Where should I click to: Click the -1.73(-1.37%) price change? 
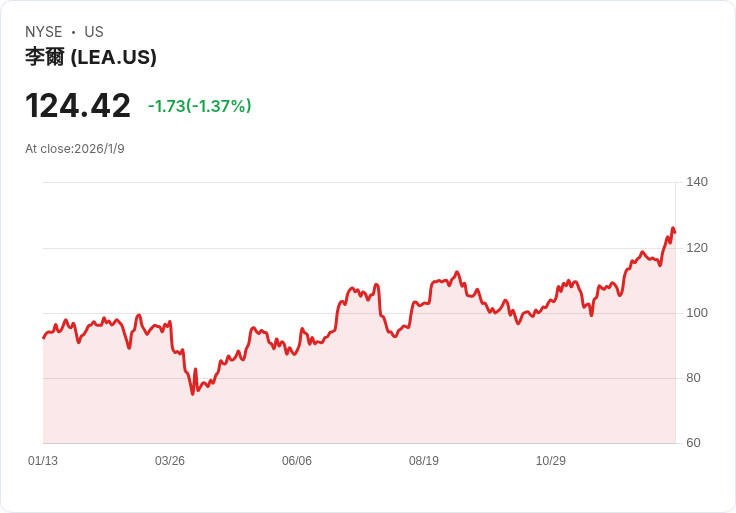[199, 106]
